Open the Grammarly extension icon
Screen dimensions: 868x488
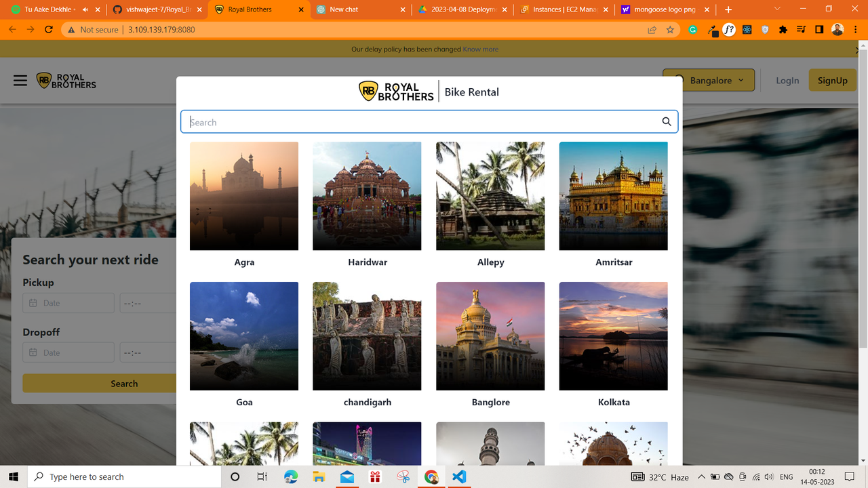click(x=692, y=30)
